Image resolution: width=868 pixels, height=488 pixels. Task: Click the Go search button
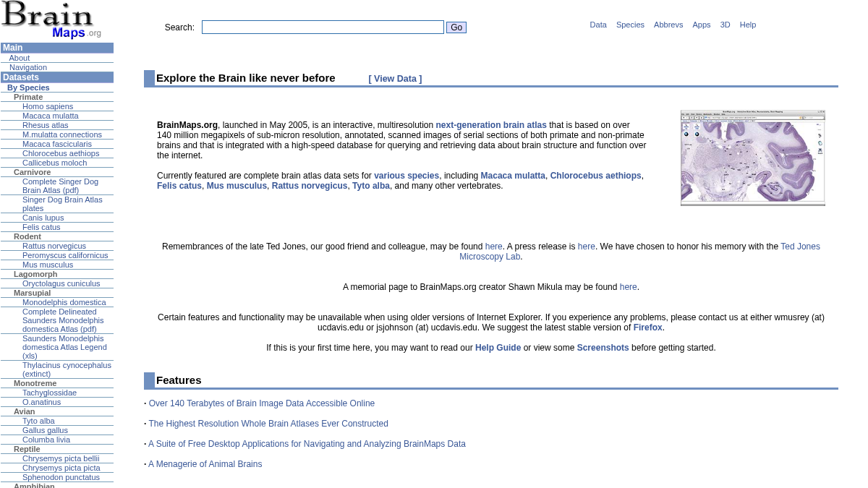456,27
